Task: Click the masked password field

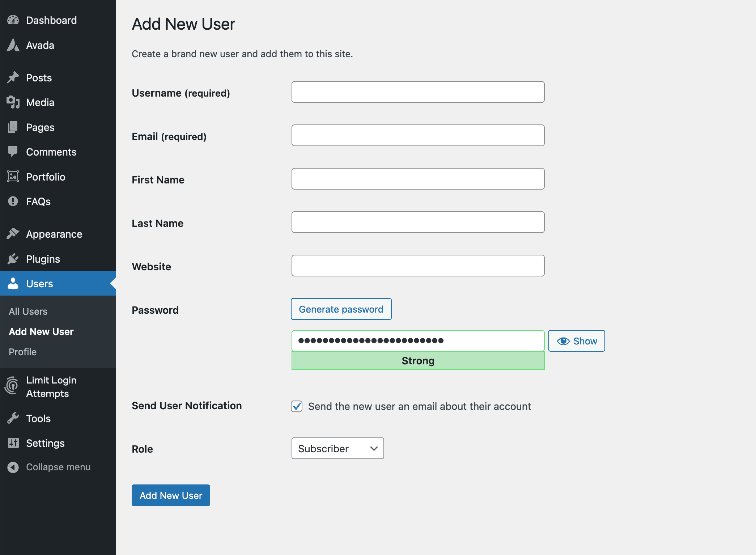Action: (418, 341)
